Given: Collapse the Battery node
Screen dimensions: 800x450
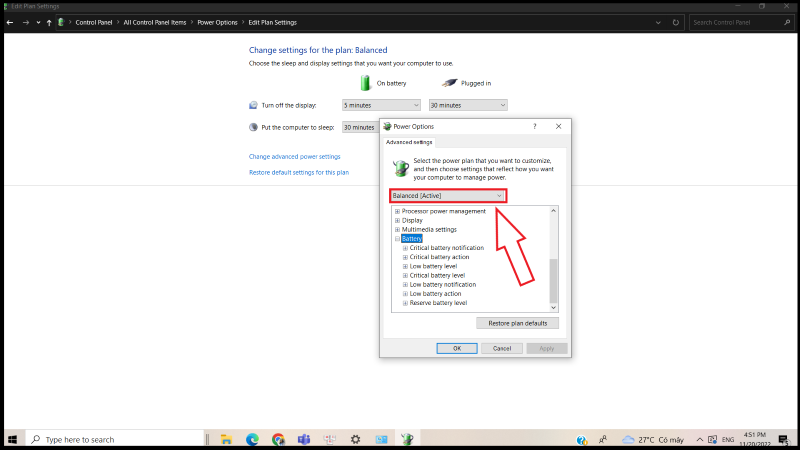Looking at the screenshot, I should point(397,239).
